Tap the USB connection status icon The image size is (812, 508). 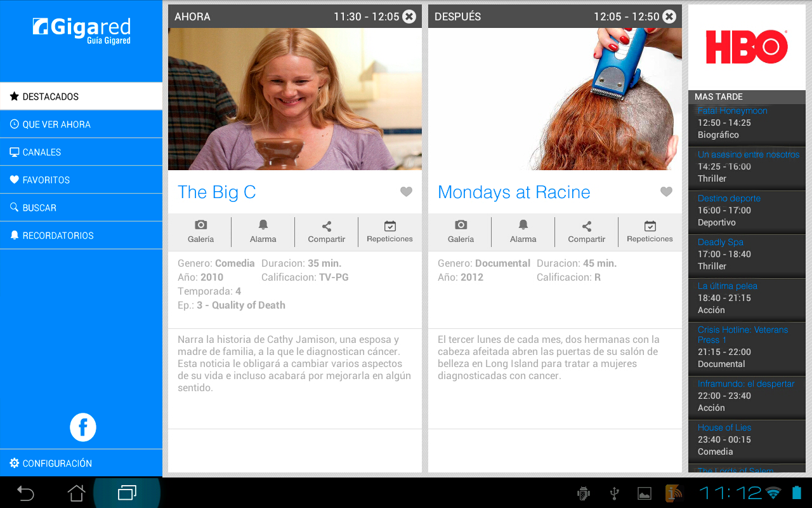coord(614,493)
